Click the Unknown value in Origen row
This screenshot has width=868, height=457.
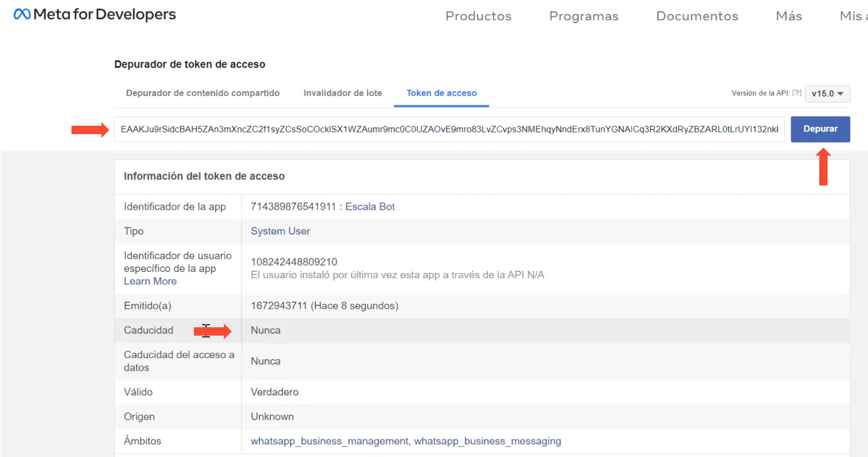272,416
